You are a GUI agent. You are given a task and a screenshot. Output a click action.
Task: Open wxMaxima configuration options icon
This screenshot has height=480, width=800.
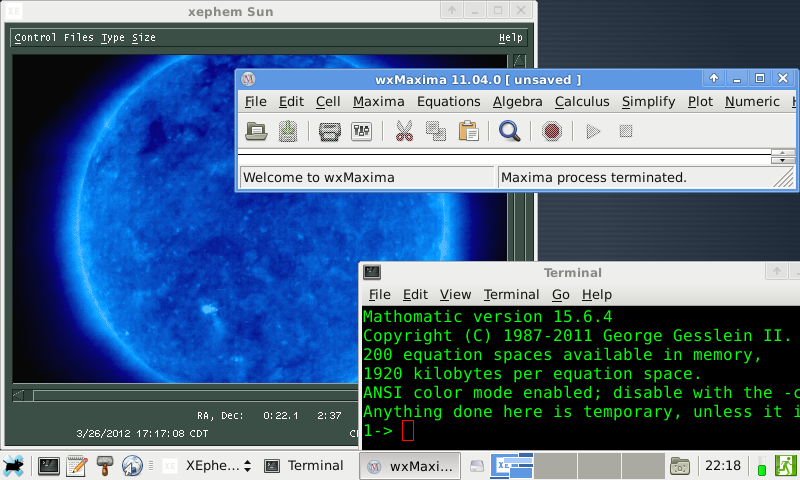click(362, 131)
